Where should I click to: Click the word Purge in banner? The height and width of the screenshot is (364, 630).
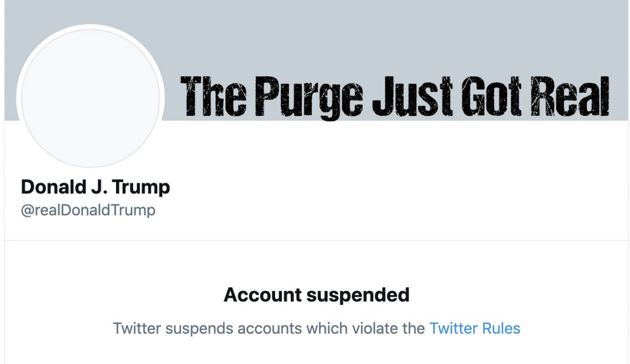pyautogui.click(x=309, y=97)
